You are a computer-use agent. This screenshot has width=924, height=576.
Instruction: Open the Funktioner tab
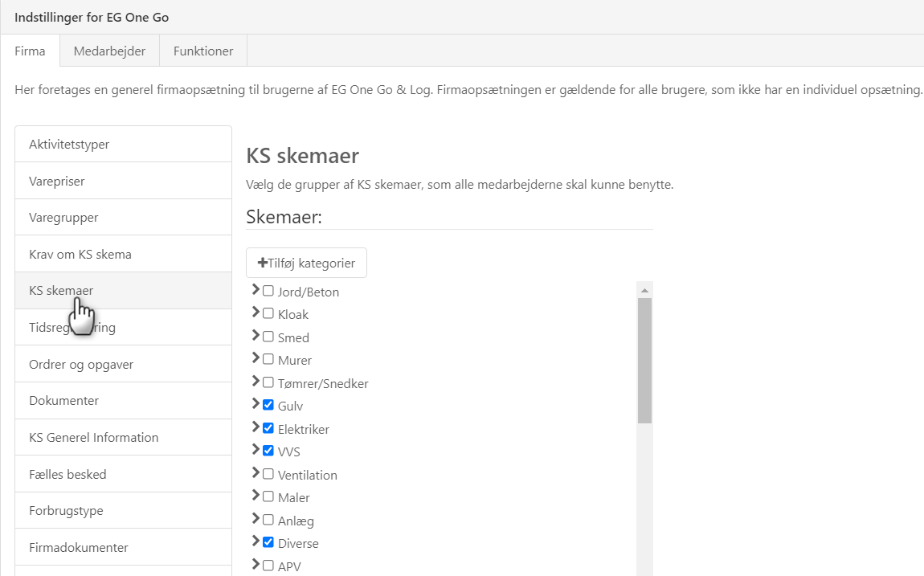(203, 51)
